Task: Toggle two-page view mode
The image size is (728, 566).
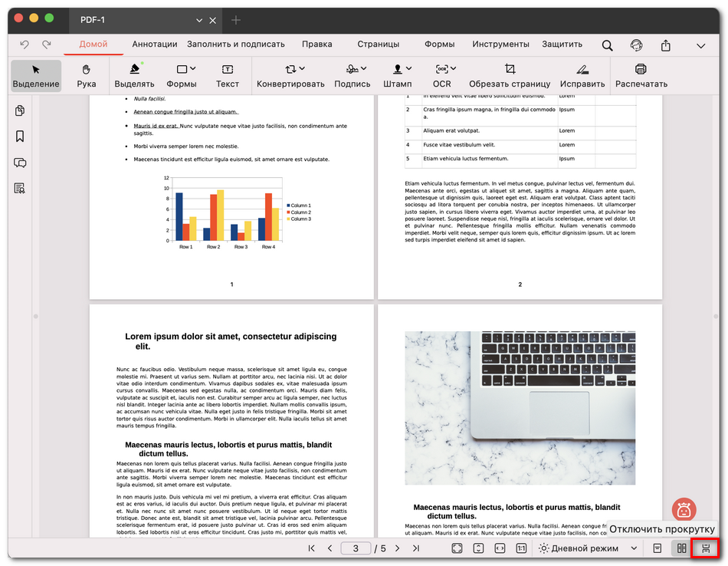Action: click(681, 548)
